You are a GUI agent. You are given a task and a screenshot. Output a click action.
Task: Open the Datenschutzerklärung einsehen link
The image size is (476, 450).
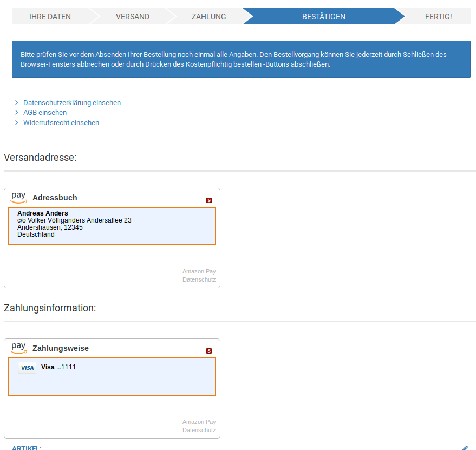[x=72, y=102]
